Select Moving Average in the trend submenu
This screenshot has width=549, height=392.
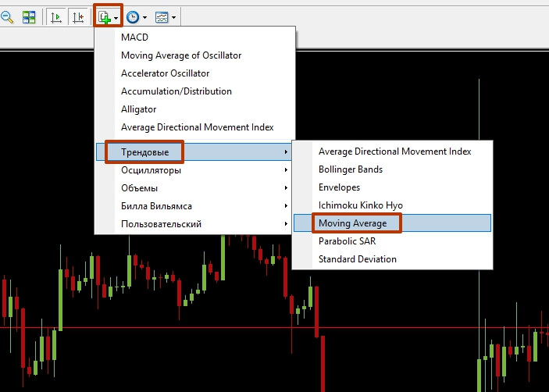pyautogui.click(x=352, y=223)
